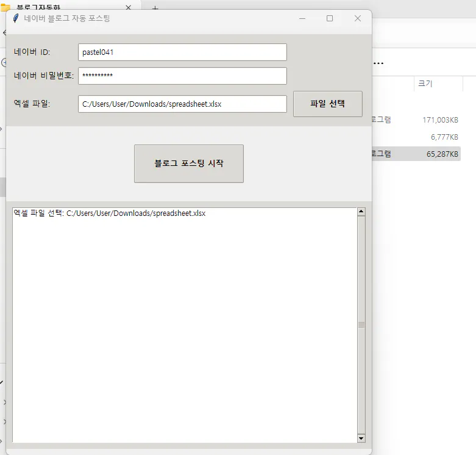Add new tab in File Explorer

155,8
